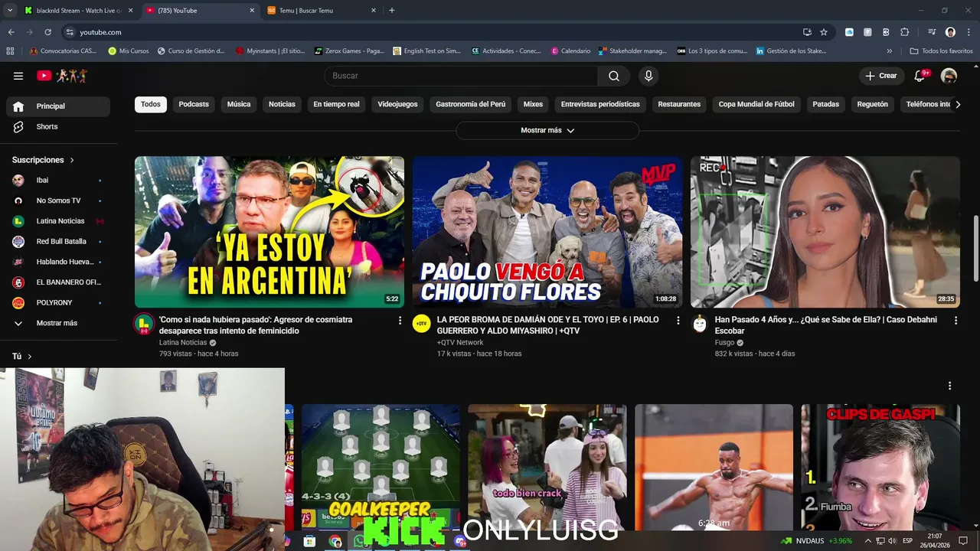The height and width of the screenshot is (551, 980).
Task: Select the Música chip
Action: [x=239, y=104]
